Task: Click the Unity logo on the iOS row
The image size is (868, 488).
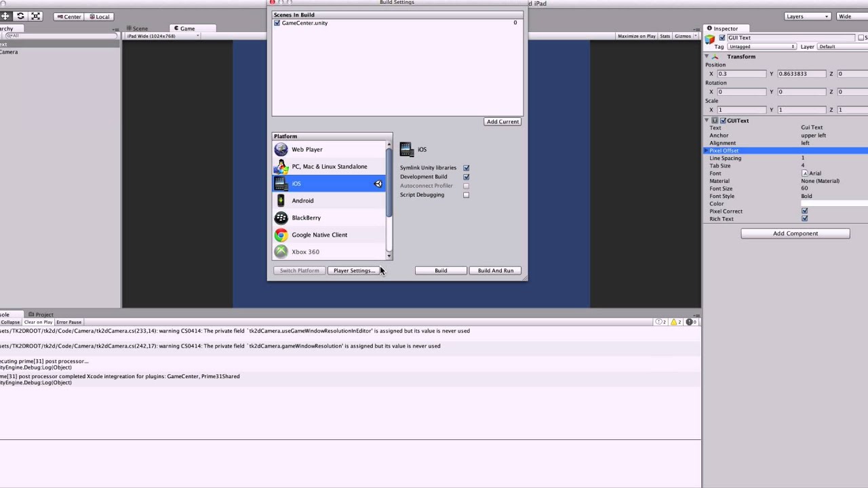Action: click(x=378, y=184)
